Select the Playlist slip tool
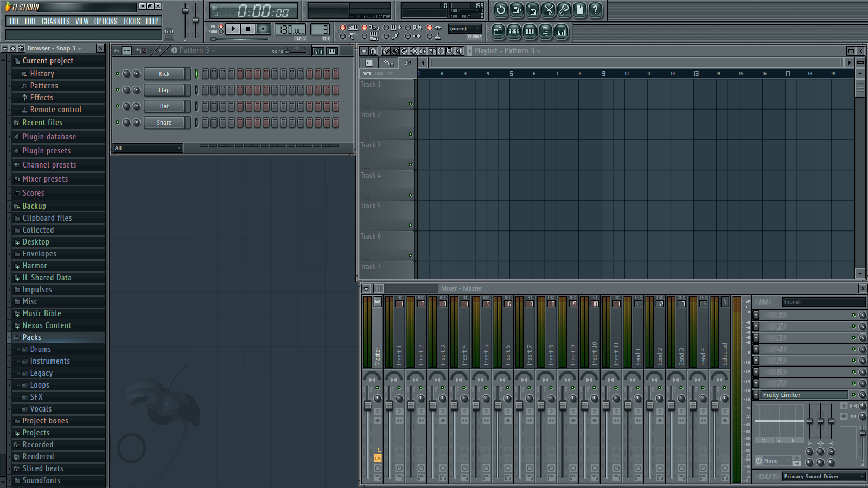This screenshot has width=868, height=488. click(423, 51)
